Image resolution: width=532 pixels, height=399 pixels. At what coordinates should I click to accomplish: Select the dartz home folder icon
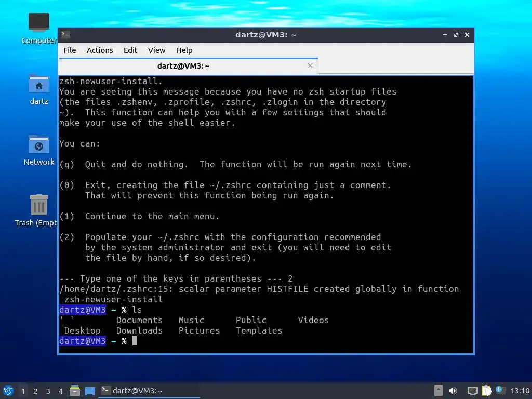point(38,89)
